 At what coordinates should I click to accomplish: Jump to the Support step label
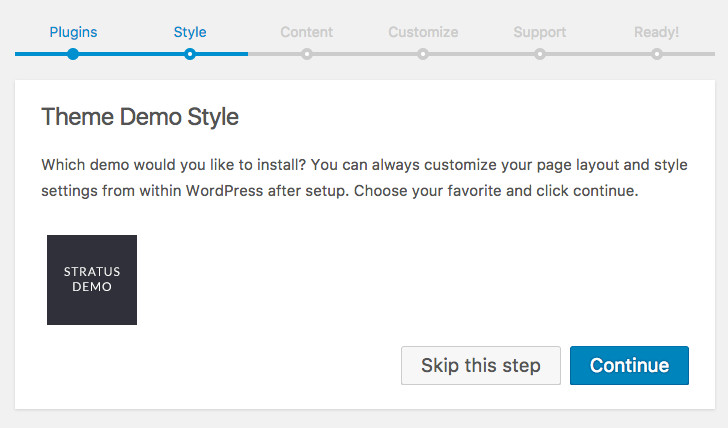(x=540, y=32)
